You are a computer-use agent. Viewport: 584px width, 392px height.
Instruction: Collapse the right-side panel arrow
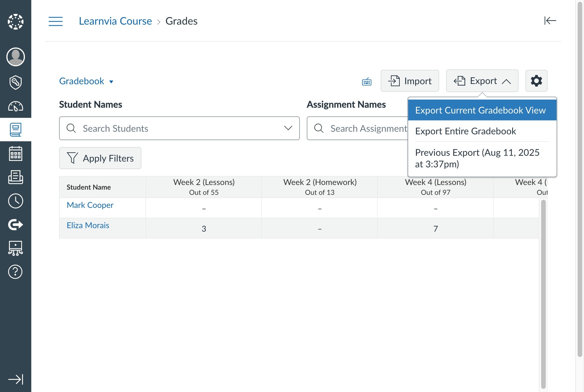click(550, 21)
